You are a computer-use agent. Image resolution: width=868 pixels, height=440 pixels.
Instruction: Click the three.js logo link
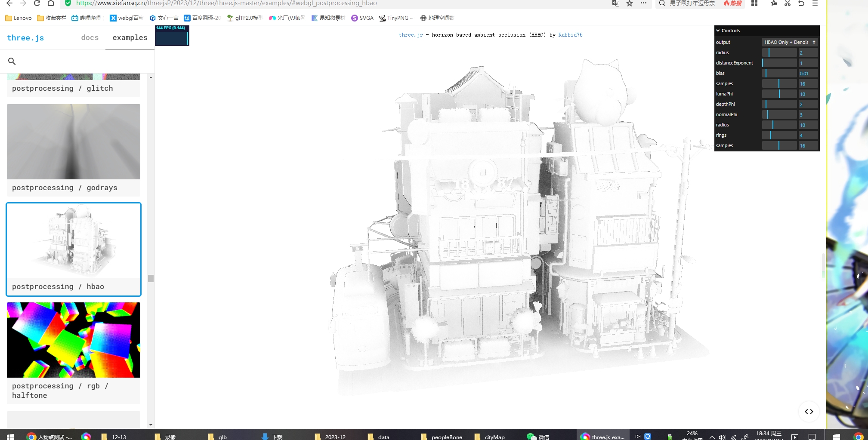coord(25,38)
